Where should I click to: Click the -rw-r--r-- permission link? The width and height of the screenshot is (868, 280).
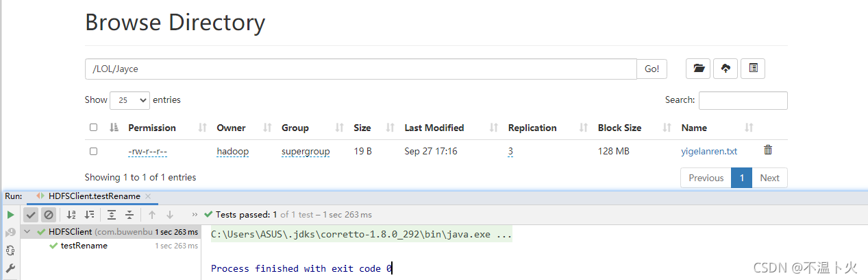tap(147, 151)
